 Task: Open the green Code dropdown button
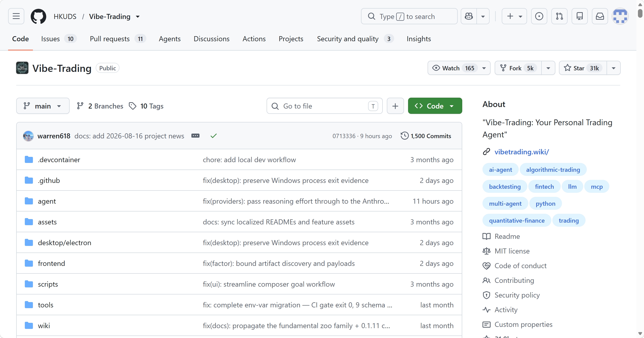point(435,106)
